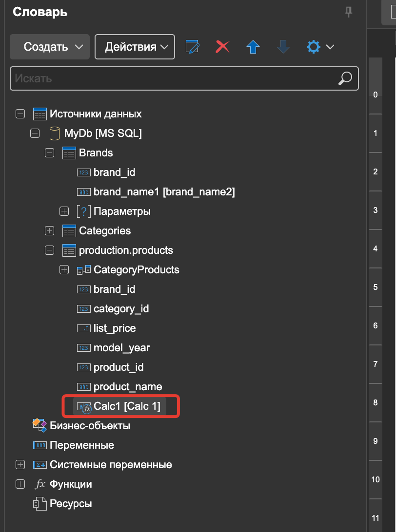Collapse the Источники данных node
Image resolution: width=396 pixels, height=532 pixels.
[x=20, y=114]
